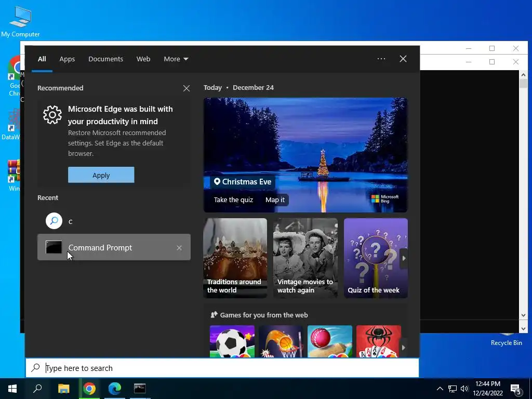532x399 pixels.
Task: Click the Christmas Eve location label
Action: click(x=243, y=182)
